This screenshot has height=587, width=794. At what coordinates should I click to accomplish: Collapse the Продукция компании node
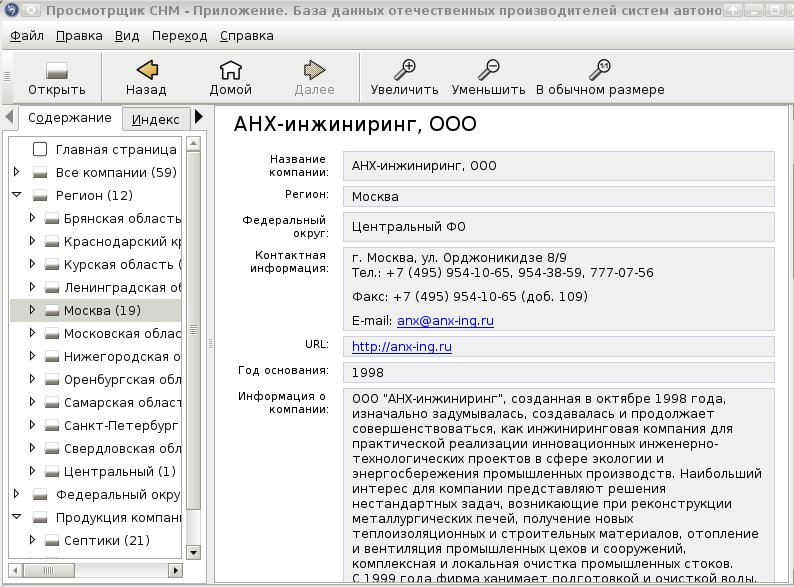coord(17,517)
